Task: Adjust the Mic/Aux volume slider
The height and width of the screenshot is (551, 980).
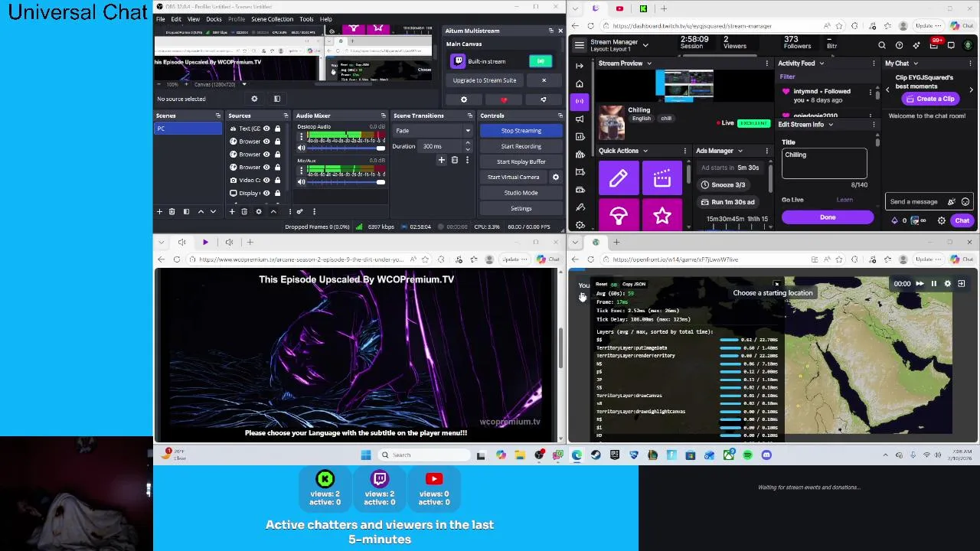Action: tap(345, 181)
